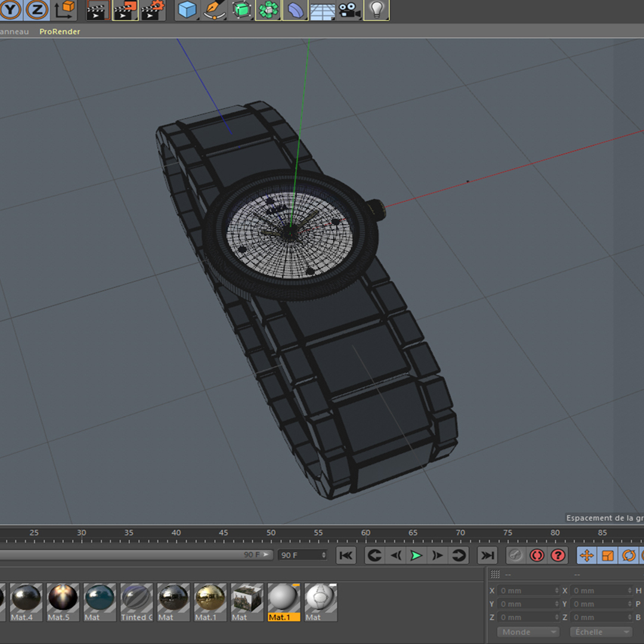
Task: Toggle rotation keyframe recording
Action: pos(628,556)
